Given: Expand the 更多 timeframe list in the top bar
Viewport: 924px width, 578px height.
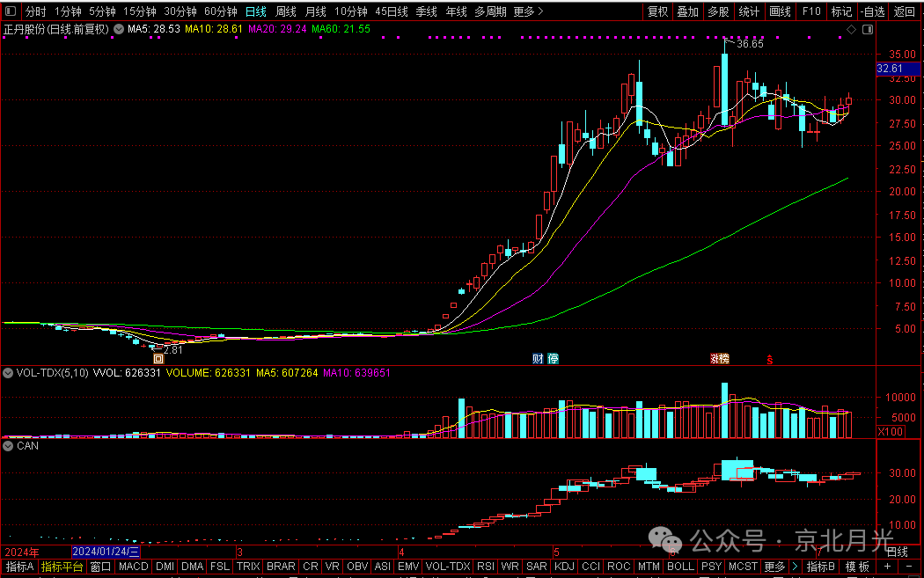Looking at the screenshot, I should pyautogui.click(x=528, y=11).
